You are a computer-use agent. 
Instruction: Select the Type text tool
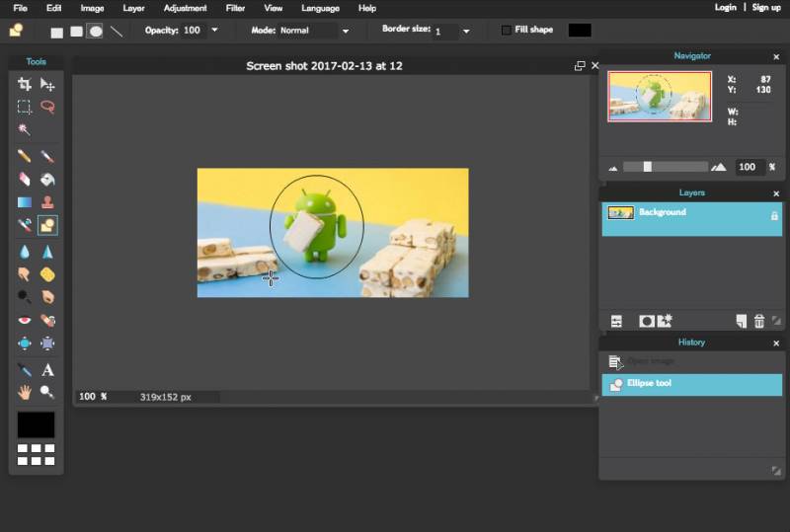point(47,370)
